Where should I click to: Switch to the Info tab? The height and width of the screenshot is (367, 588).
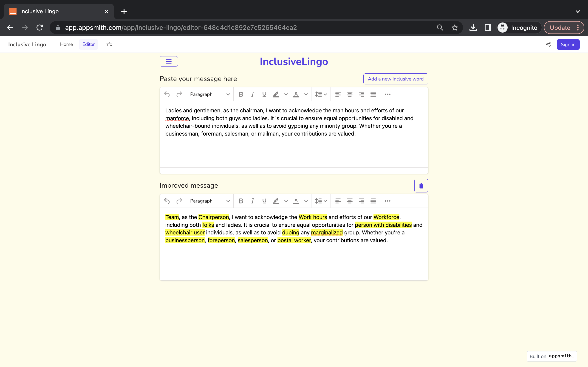tap(108, 44)
